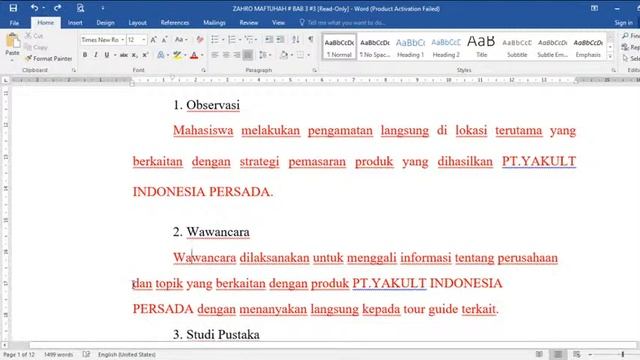
Task: Click the Undo arrow
Action: (34, 8)
